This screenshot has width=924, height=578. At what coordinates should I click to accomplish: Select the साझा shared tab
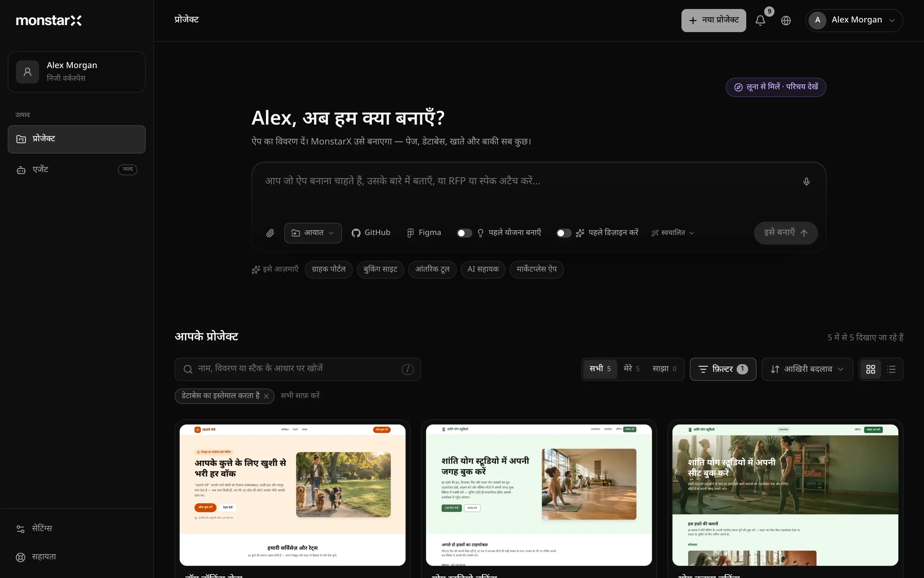(x=664, y=369)
